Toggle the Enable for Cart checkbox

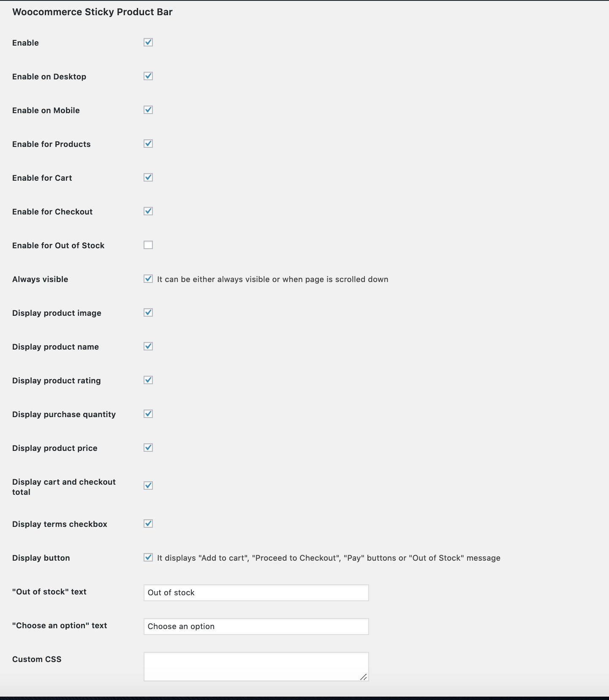point(148,177)
